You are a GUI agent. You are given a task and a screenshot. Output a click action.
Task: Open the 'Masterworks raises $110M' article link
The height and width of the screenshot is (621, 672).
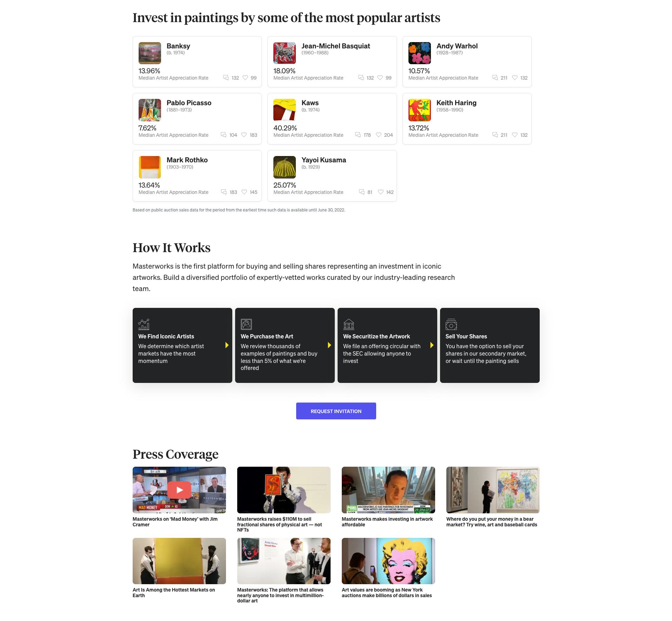tap(280, 525)
